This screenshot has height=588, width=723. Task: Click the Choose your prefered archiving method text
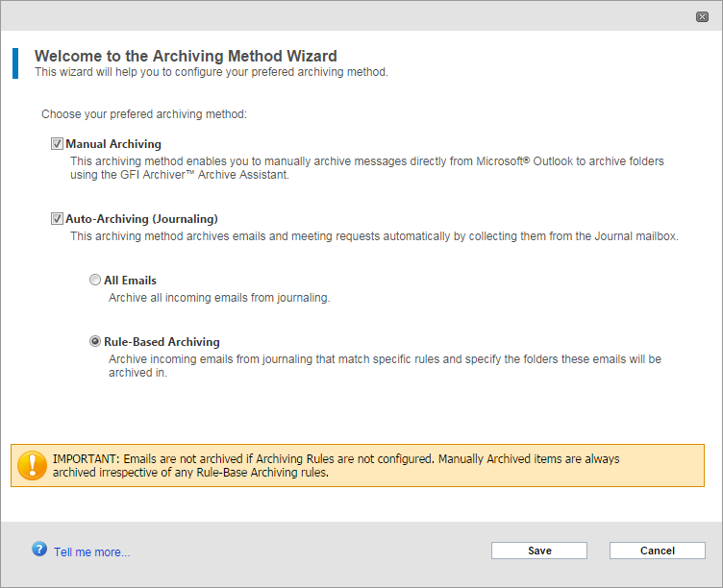[144, 113]
